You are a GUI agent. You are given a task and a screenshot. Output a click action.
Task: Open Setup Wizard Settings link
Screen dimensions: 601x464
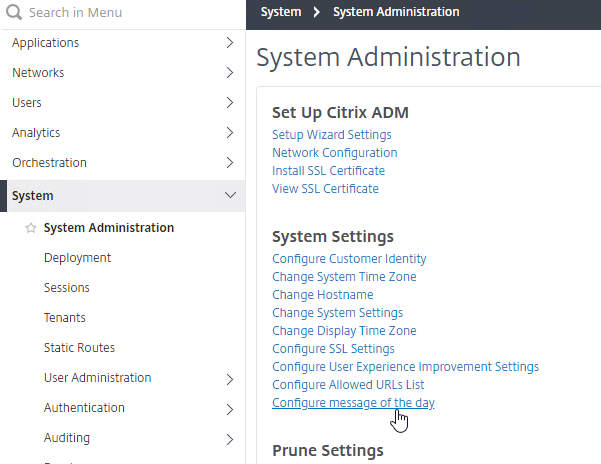pos(332,135)
